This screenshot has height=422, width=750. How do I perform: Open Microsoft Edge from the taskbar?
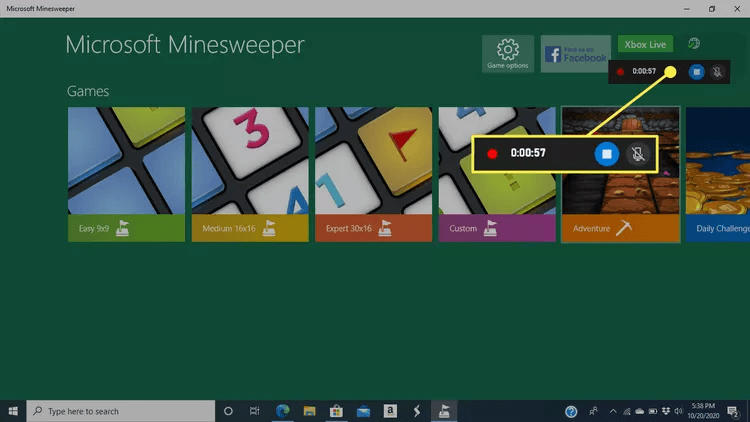coord(282,411)
